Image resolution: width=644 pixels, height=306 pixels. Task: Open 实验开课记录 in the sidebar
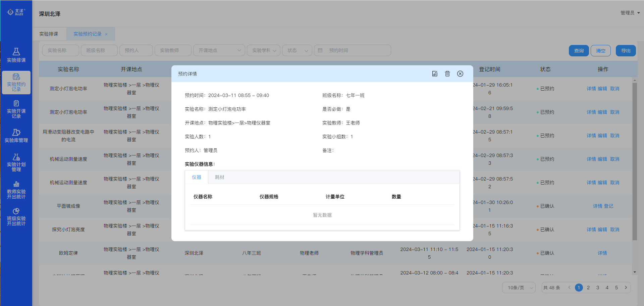[x=16, y=109]
